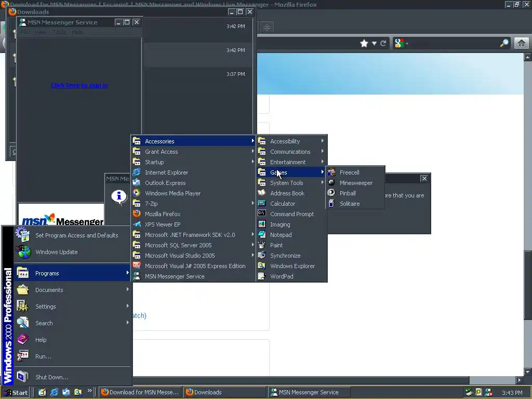Viewport: 532px width, 399px height.
Task: Click the Run icon in Start menu
Action: click(x=23, y=356)
